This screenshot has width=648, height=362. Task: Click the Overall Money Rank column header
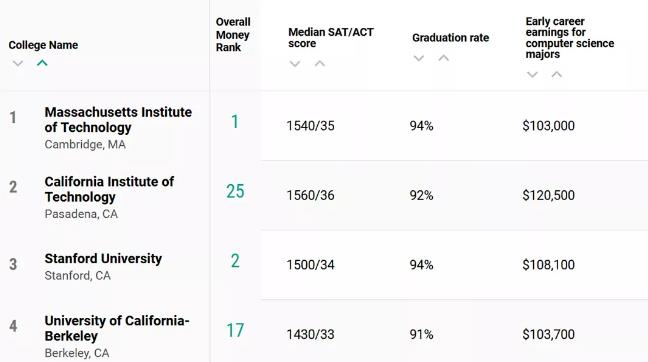[x=233, y=35]
